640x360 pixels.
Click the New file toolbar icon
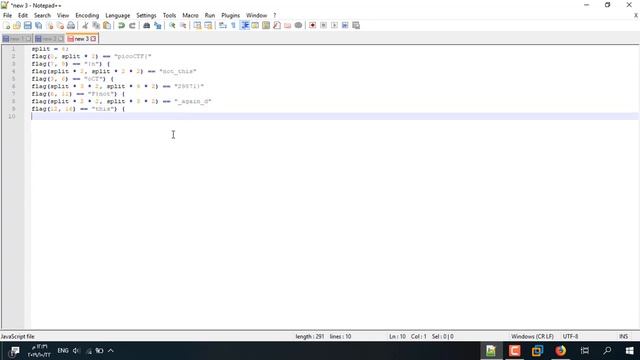[x=7, y=25]
